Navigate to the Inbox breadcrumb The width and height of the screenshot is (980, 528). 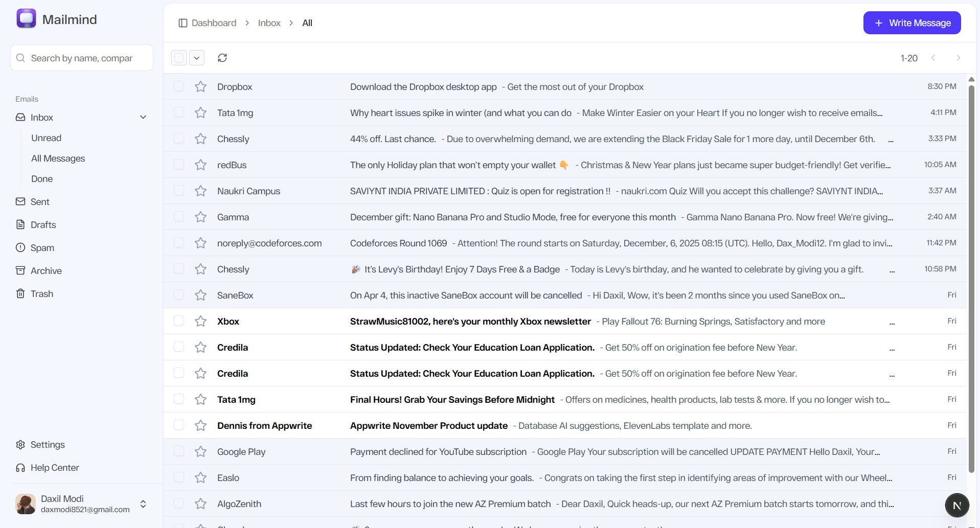pyautogui.click(x=269, y=23)
